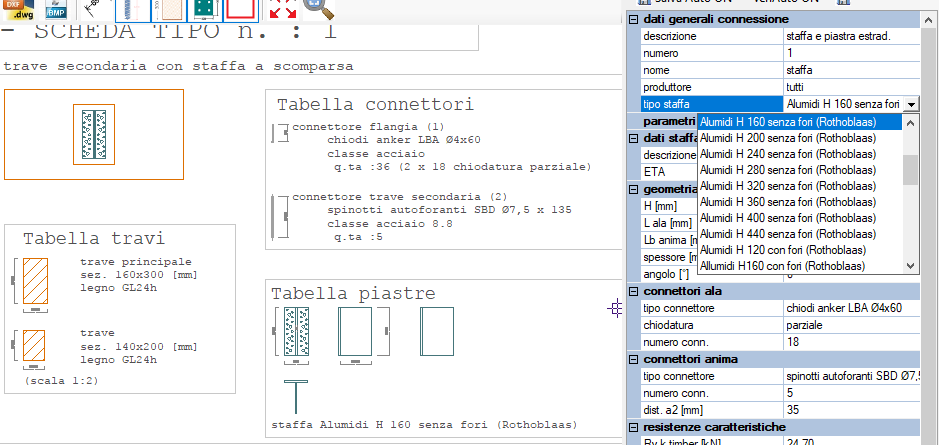
Task: Click dropdown list scroll up arrow
Action: pos(910,122)
